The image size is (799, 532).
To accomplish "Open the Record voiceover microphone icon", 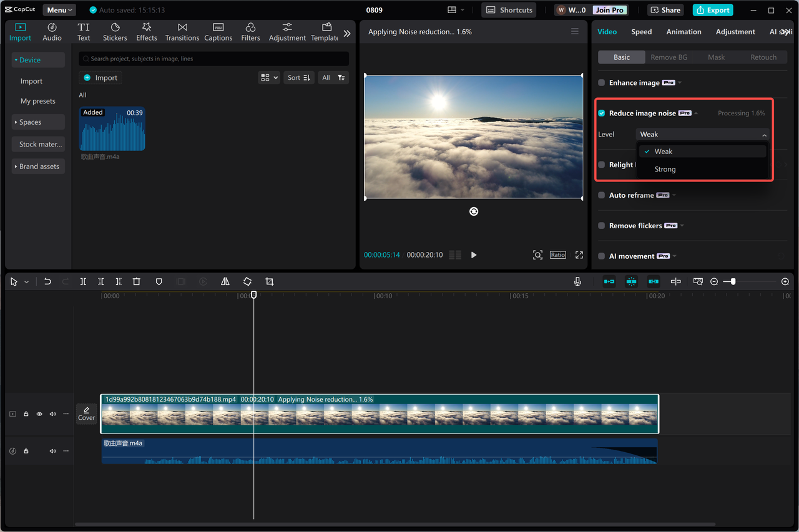I will [577, 281].
